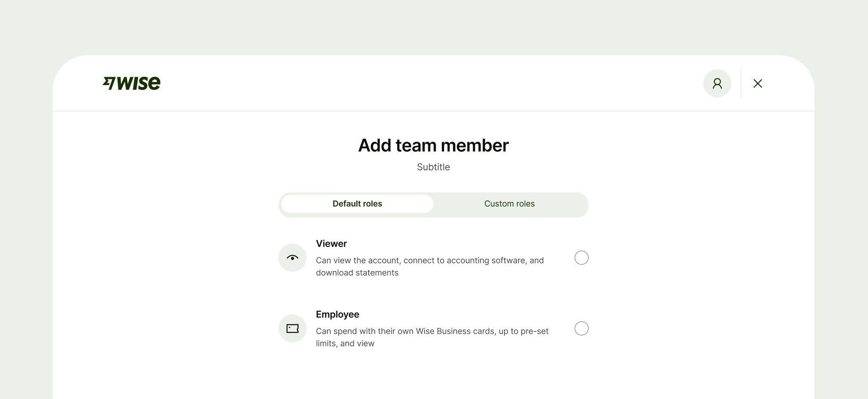Switch to the Default roles tab

357,204
